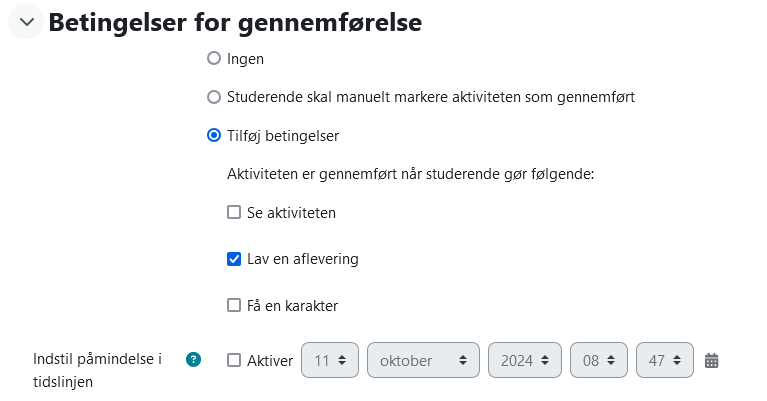
Task: Open the day dropdown showing 11
Action: tap(330, 360)
